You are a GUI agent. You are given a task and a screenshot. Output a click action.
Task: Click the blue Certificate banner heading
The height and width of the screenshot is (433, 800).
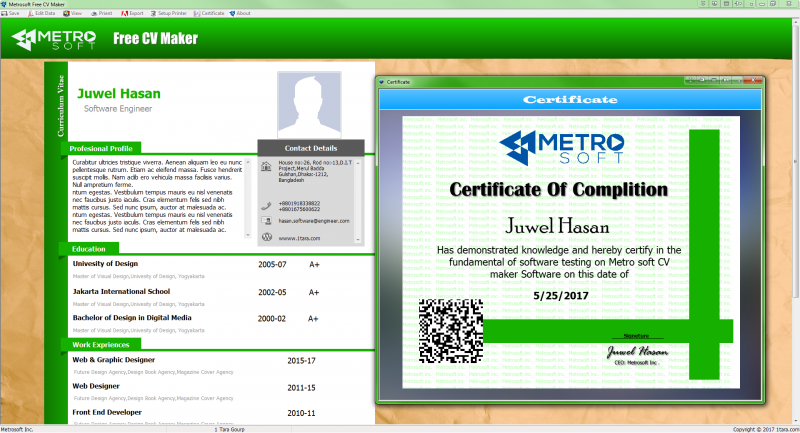(x=570, y=99)
